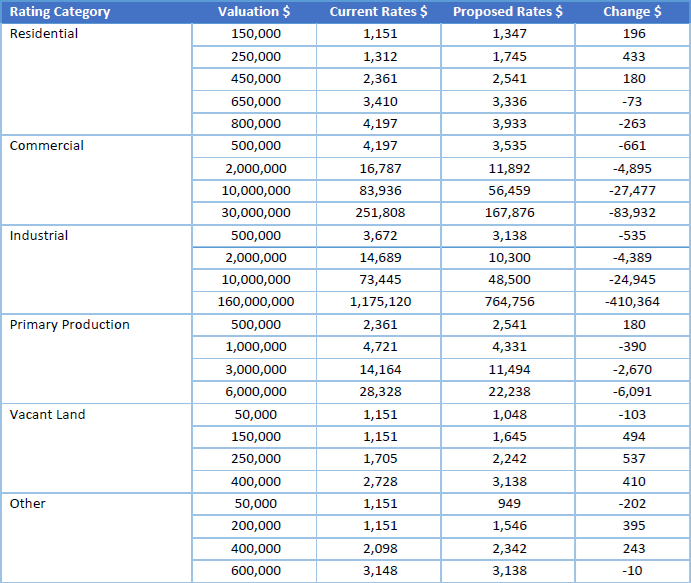Click proposed rate value 56,459
The width and height of the screenshot is (691, 583).
click(509, 191)
